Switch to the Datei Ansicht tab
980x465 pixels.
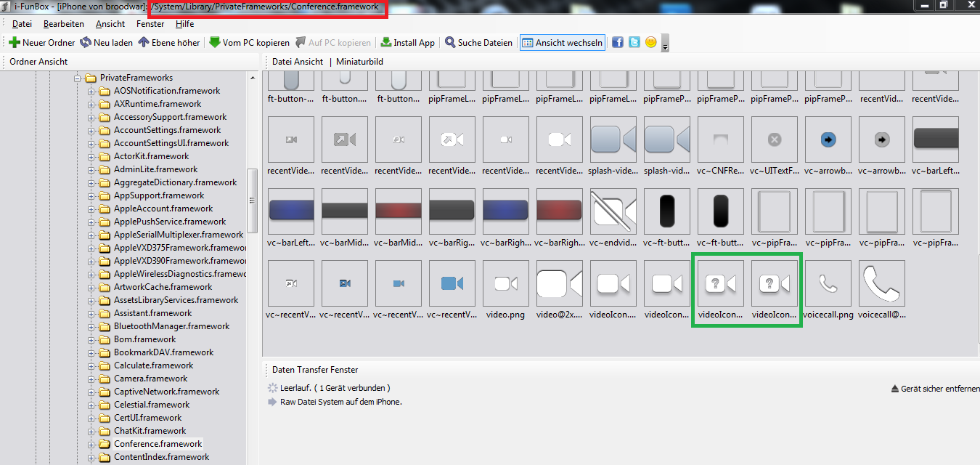(x=298, y=62)
